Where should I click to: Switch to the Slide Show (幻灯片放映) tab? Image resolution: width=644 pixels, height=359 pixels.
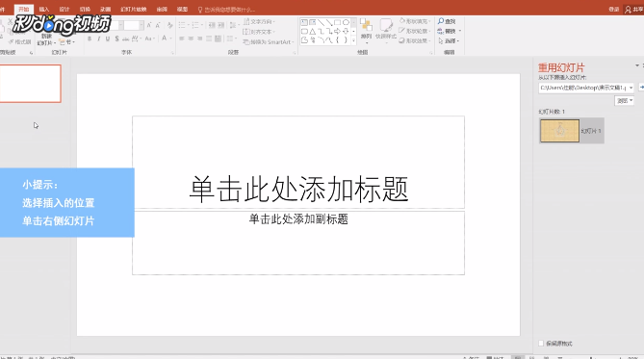click(134, 10)
